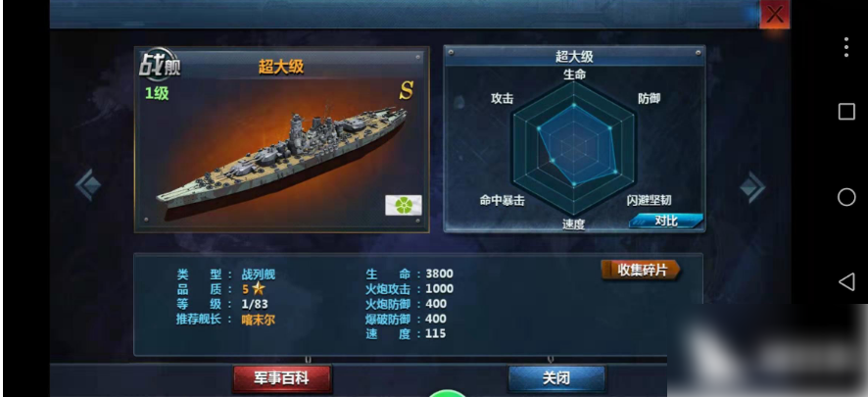This screenshot has height=397, width=868.
Task: Tap the S rank badge
Action: click(407, 91)
